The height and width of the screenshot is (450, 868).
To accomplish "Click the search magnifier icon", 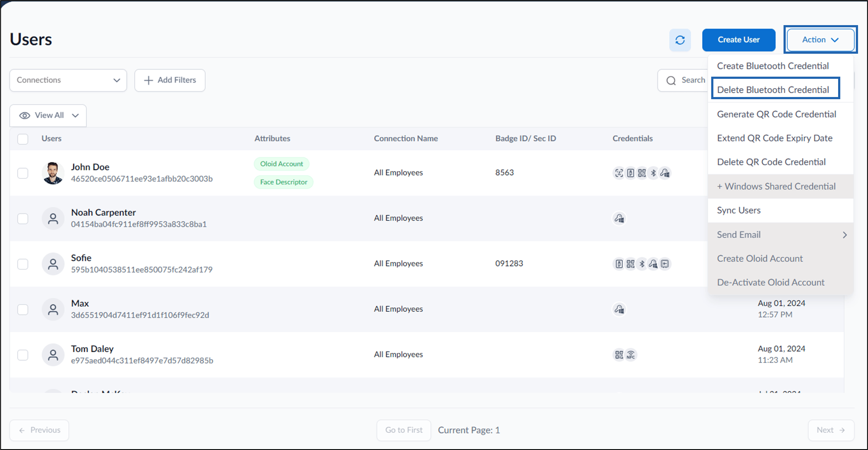I will tap(671, 81).
